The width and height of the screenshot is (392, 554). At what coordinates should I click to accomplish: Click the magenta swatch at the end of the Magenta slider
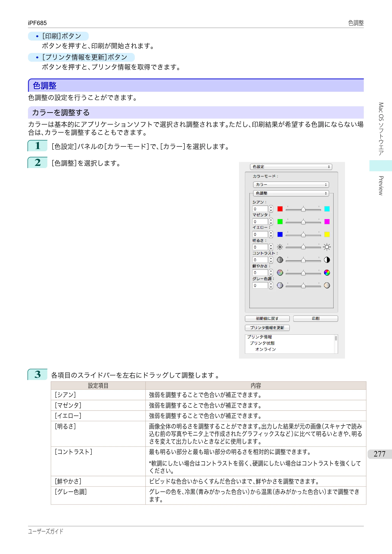click(x=327, y=222)
